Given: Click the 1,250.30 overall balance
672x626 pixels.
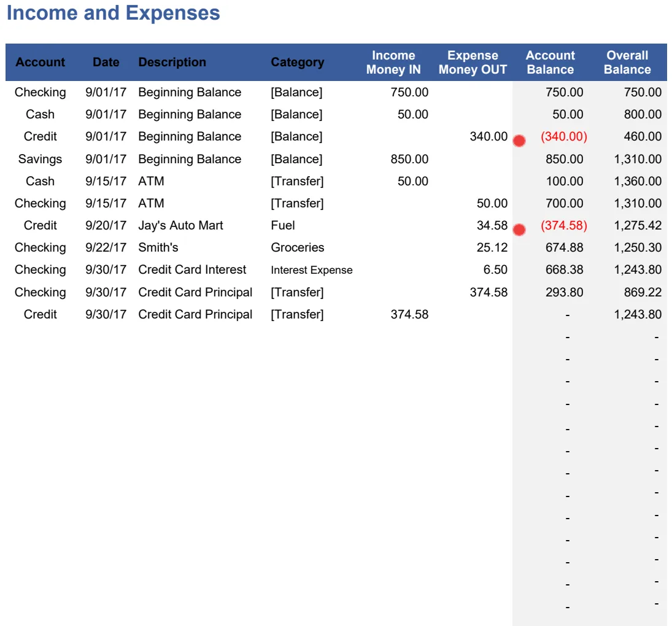Looking at the screenshot, I should click(x=638, y=248).
